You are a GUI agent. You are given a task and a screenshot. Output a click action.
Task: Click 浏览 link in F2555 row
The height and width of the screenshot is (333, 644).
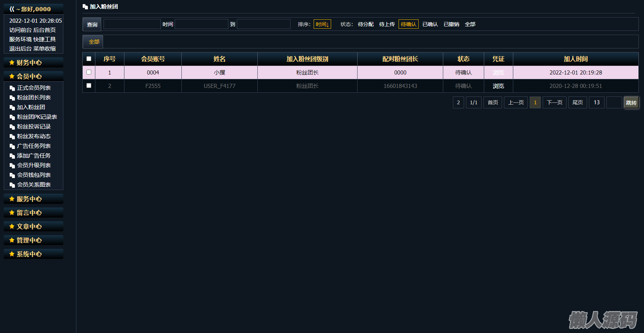click(x=498, y=86)
